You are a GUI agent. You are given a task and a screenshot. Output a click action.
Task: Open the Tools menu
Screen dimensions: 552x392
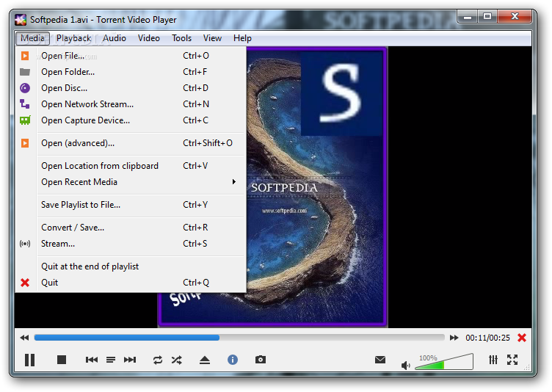pyautogui.click(x=181, y=38)
